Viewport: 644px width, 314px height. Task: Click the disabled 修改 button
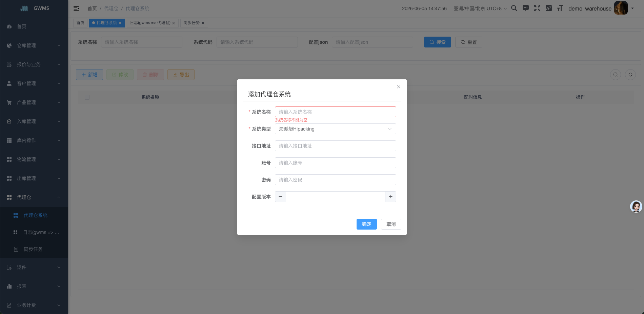[x=120, y=75]
